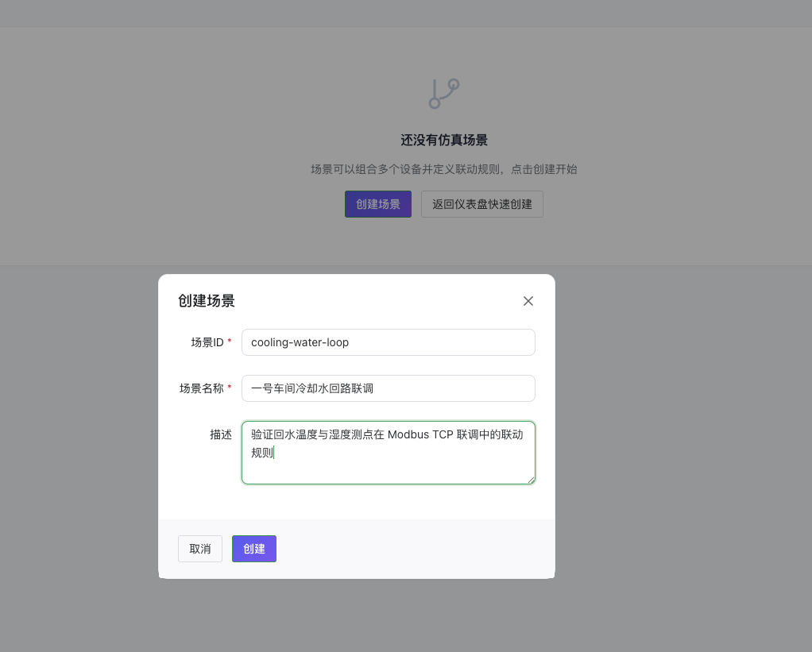The image size is (812, 652).
Task: Click the 还没有仿真场景 heading
Action: coord(444,140)
